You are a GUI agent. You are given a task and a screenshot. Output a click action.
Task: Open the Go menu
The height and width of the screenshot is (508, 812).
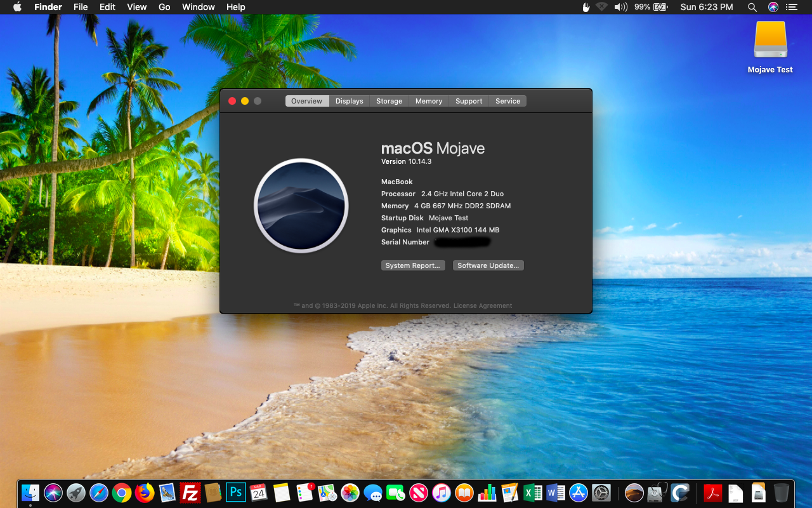164,7
